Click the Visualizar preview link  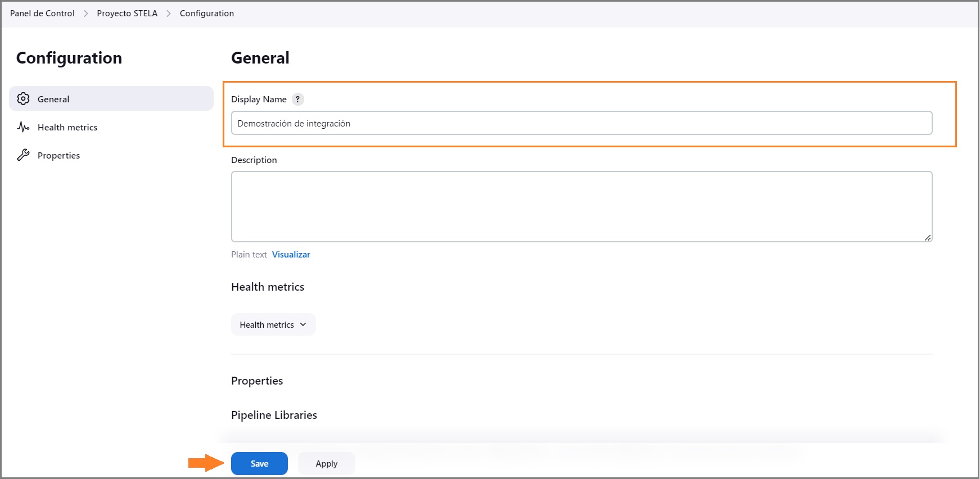pyautogui.click(x=291, y=254)
